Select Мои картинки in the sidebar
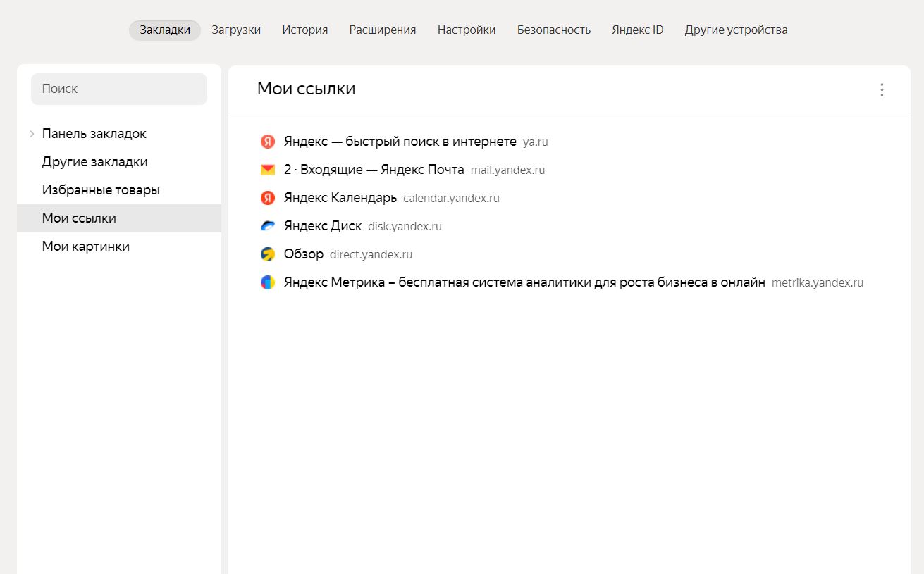The height and width of the screenshot is (574, 924). (86, 246)
